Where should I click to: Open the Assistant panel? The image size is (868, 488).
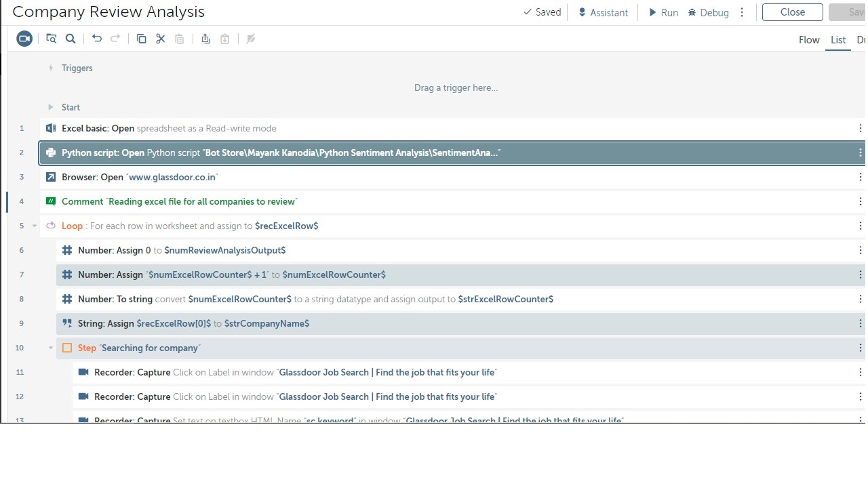coord(602,12)
